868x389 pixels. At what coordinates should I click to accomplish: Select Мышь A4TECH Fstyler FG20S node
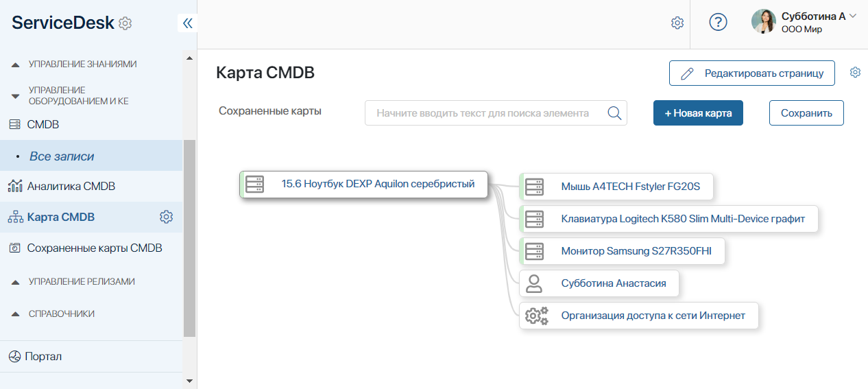pyautogui.click(x=616, y=187)
